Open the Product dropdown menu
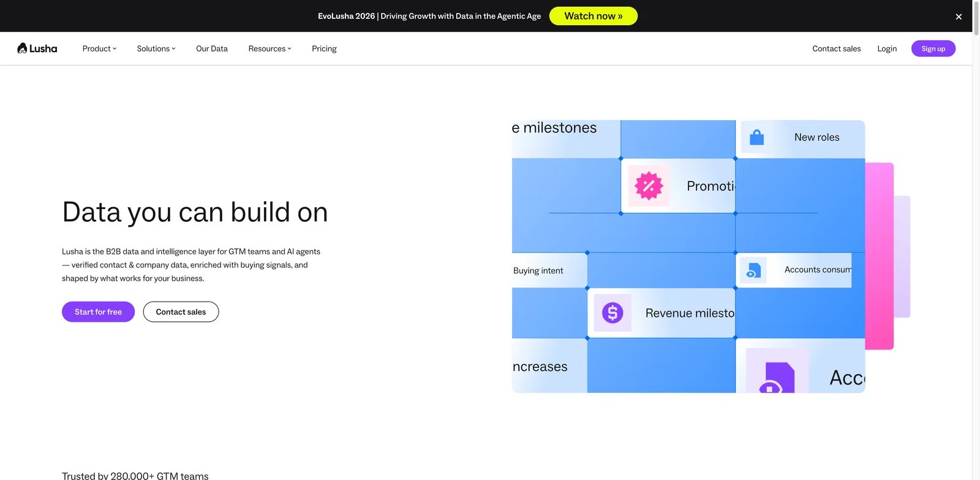The width and height of the screenshot is (980, 480). pyautogui.click(x=99, y=48)
